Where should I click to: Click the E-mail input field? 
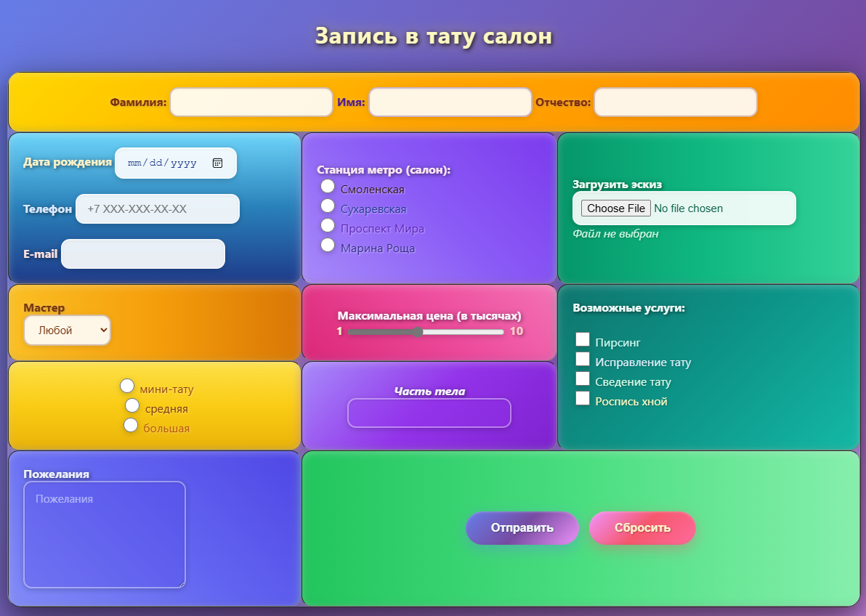click(143, 254)
